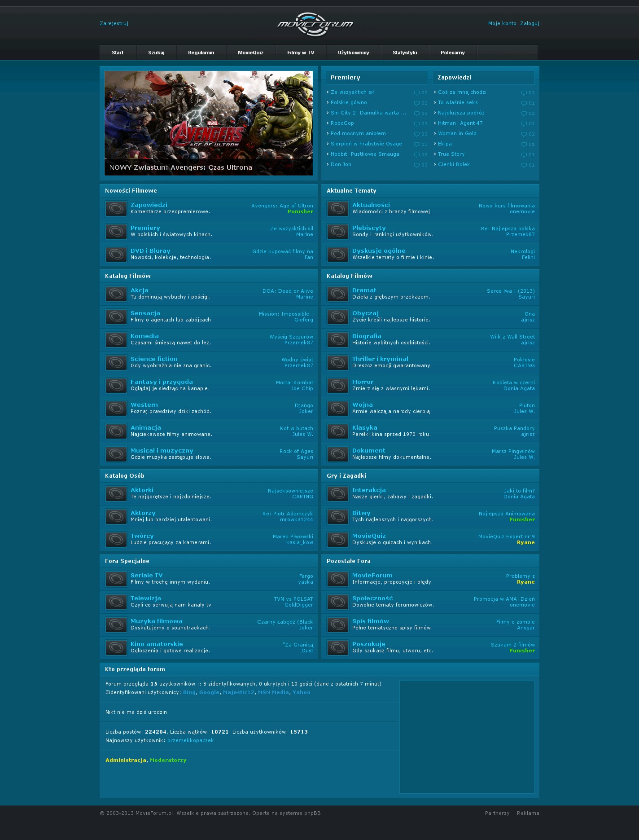Open the Science fiction forum link
Viewport: 639px width, 840px height.
(154, 359)
